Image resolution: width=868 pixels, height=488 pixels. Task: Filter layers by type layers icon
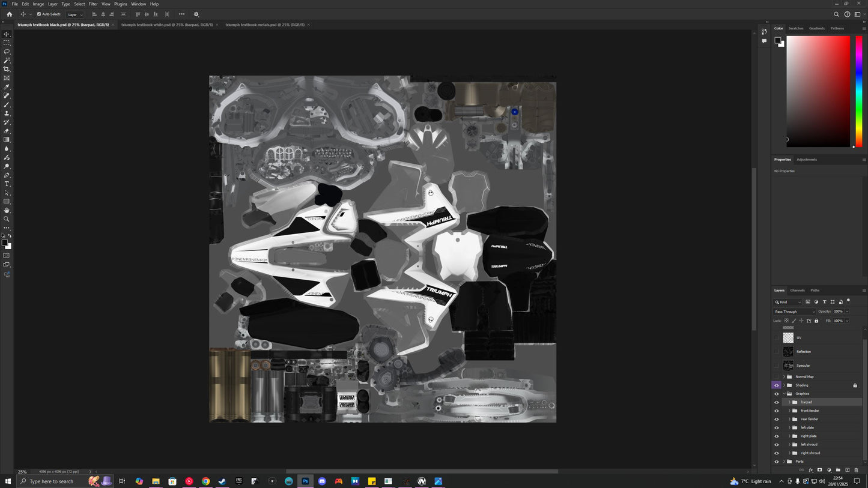(x=824, y=302)
